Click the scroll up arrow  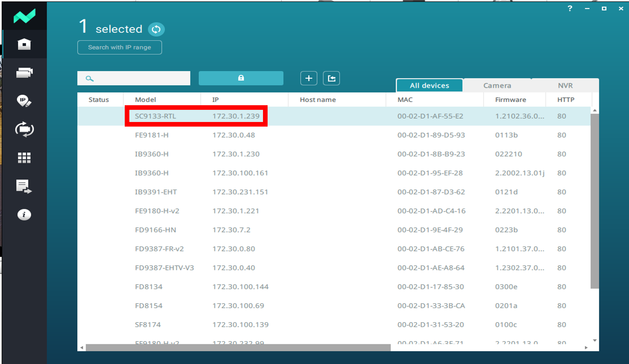[595, 110]
